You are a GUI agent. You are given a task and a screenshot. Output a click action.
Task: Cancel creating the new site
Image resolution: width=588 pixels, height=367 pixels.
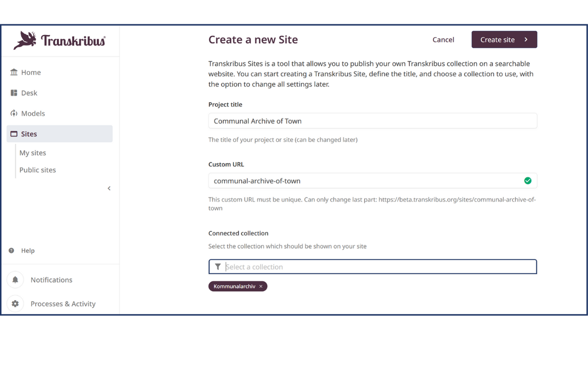pos(443,39)
